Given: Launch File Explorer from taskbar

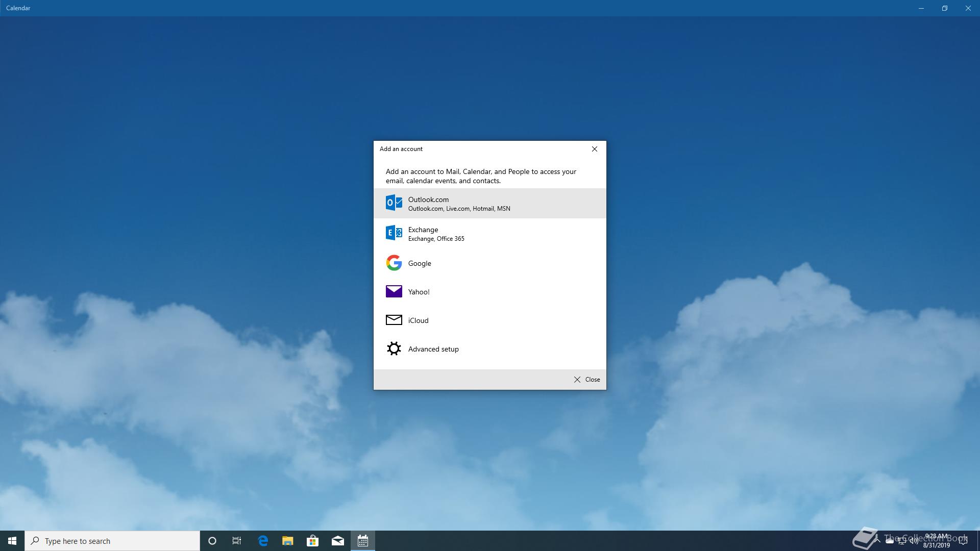Looking at the screenshot, I should (287, 541).
